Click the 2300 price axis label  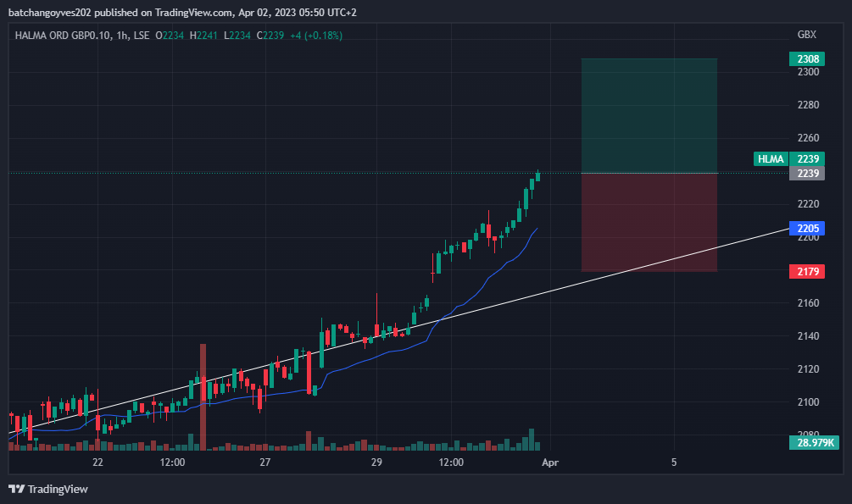(808, 72)
